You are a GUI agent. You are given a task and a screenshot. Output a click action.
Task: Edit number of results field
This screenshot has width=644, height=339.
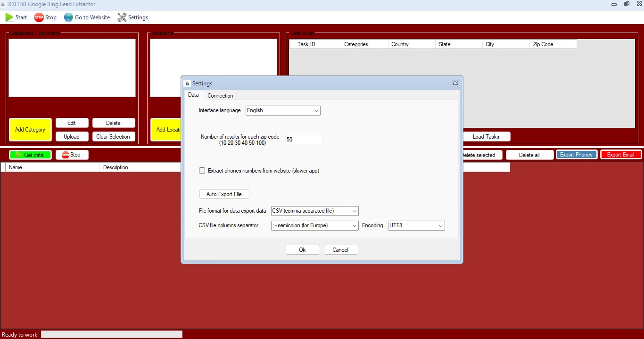coord(304,140)
